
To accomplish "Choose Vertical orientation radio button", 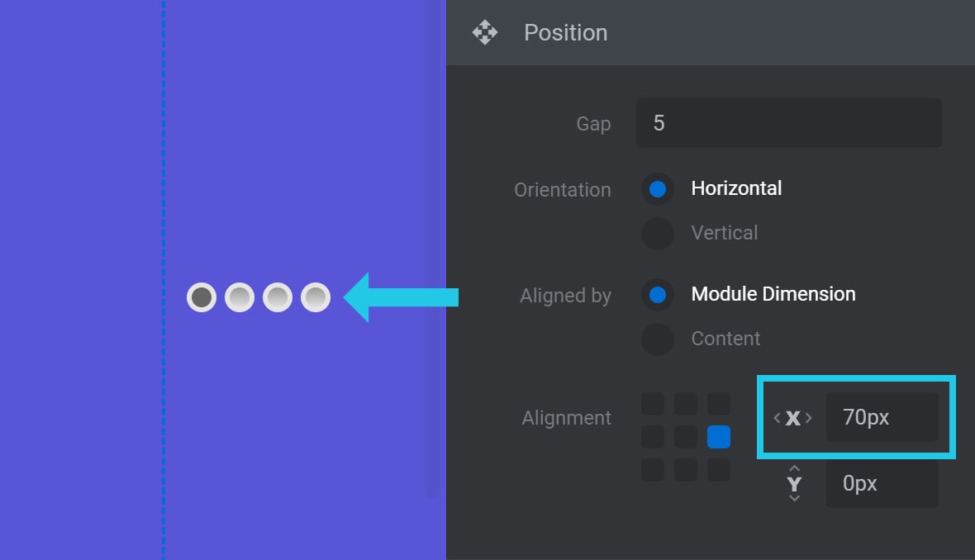I will point(658,234).
